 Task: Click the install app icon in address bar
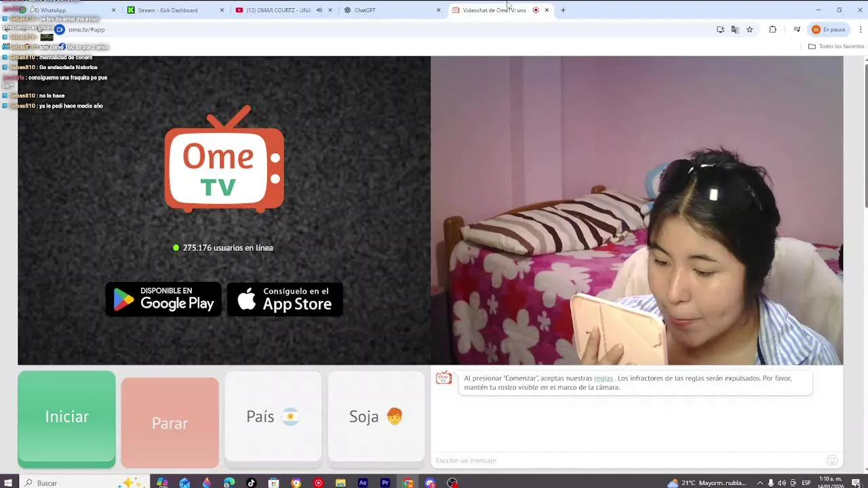coord(720,29)
